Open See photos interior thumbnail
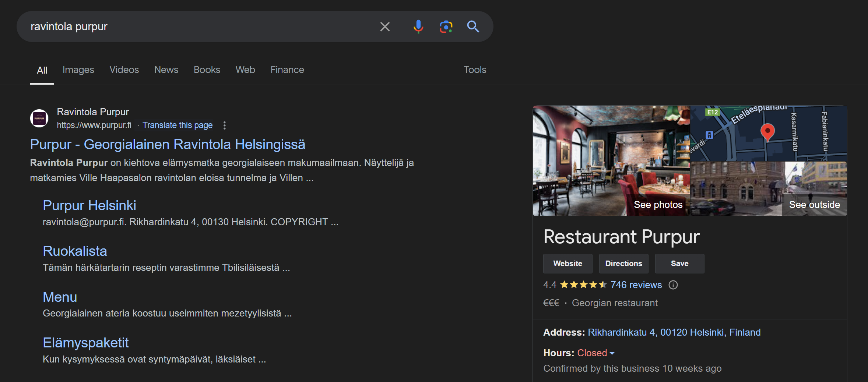This screenshot has height=382, width=868. 611,161
